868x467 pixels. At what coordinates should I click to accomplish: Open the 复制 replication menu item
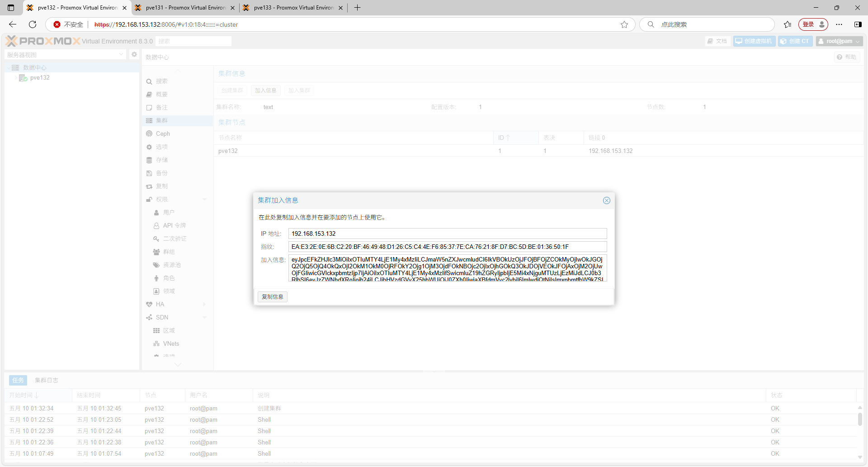(x=177, y=186)
